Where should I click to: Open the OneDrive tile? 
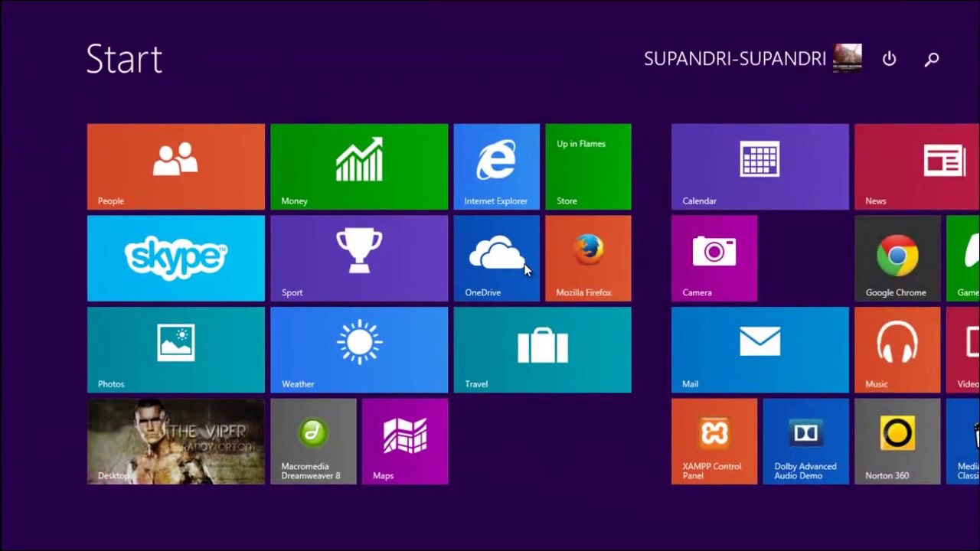point(497,258)
